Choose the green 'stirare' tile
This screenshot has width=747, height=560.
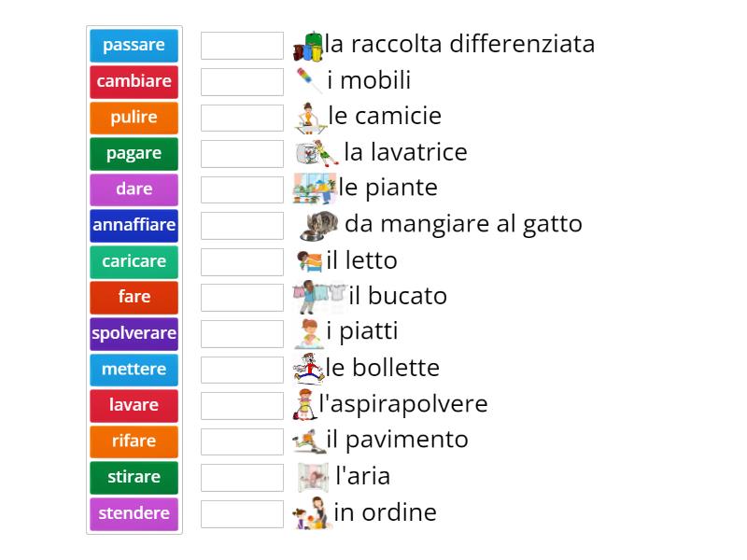tap(134, 478)
